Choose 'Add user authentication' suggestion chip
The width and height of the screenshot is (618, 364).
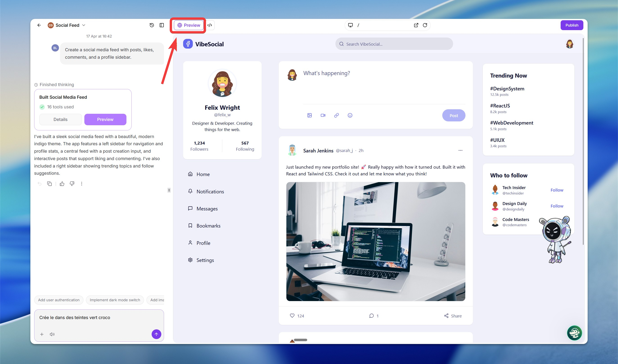[59, 300]
